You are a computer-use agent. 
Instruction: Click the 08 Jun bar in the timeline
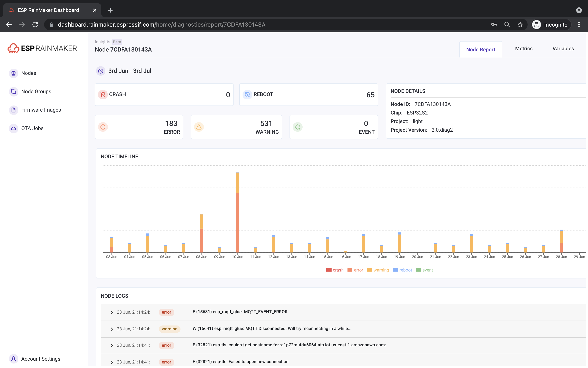[x=202, y=233]
